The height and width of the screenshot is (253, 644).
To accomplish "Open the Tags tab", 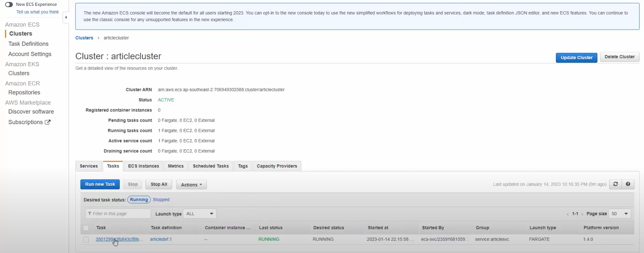I will tap(243, 166).
